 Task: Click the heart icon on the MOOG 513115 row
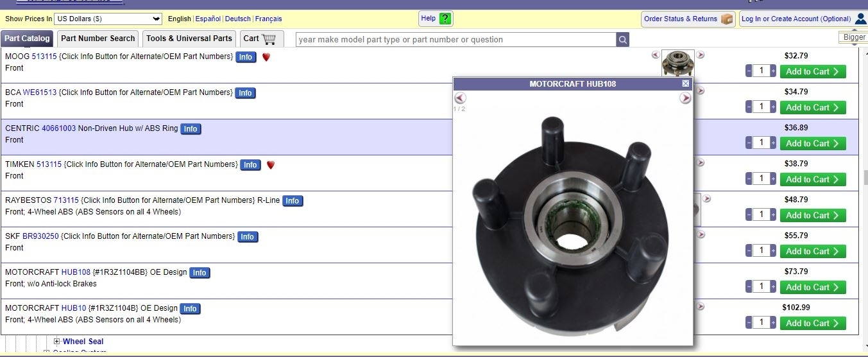point(266,57)
